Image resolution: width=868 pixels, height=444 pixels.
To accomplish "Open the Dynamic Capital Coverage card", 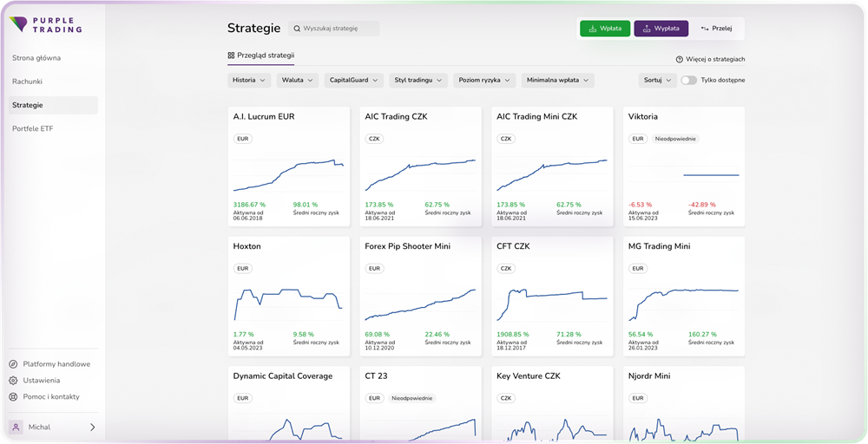I will click(x=289, y=403).
